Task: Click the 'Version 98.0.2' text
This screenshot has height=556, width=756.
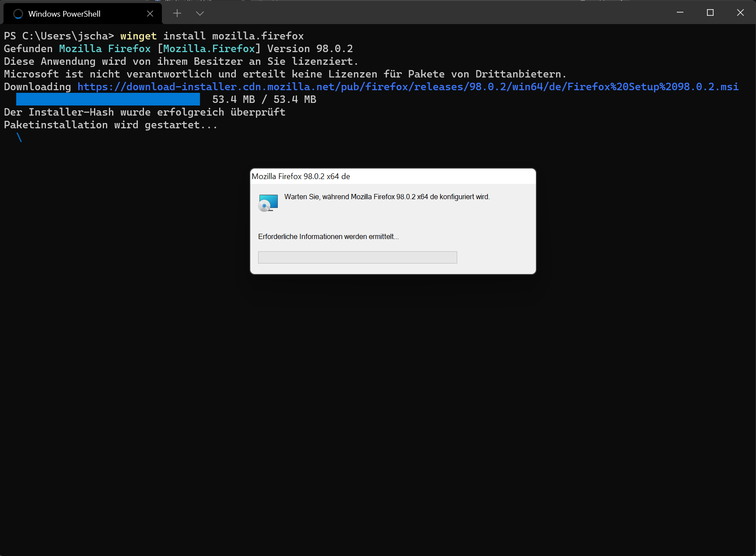Action: pos(310,49)
